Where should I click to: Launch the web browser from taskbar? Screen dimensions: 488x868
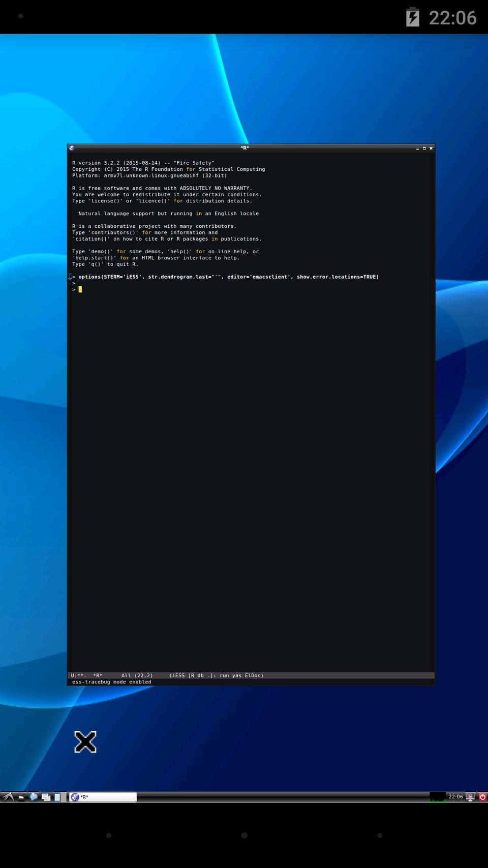34,797
